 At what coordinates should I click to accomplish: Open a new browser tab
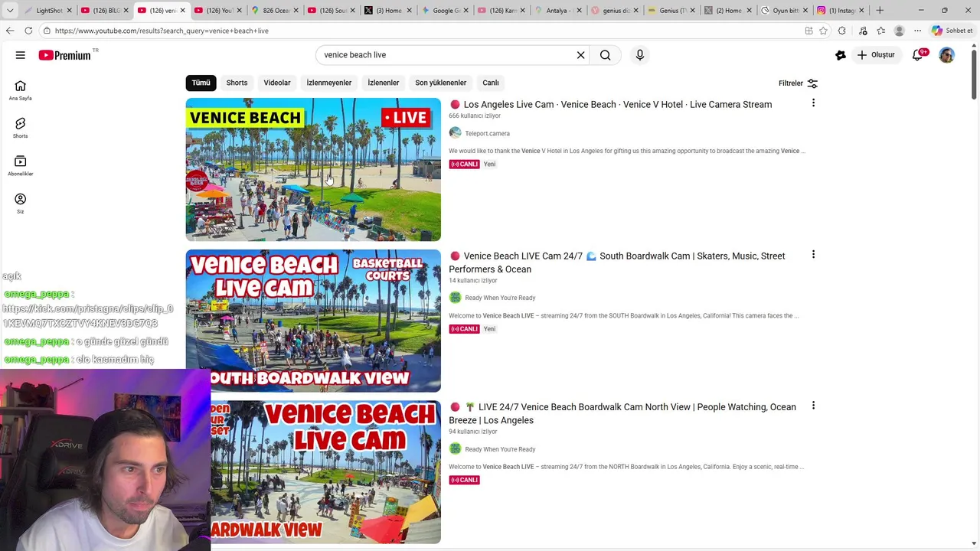[x=880, y=11]
